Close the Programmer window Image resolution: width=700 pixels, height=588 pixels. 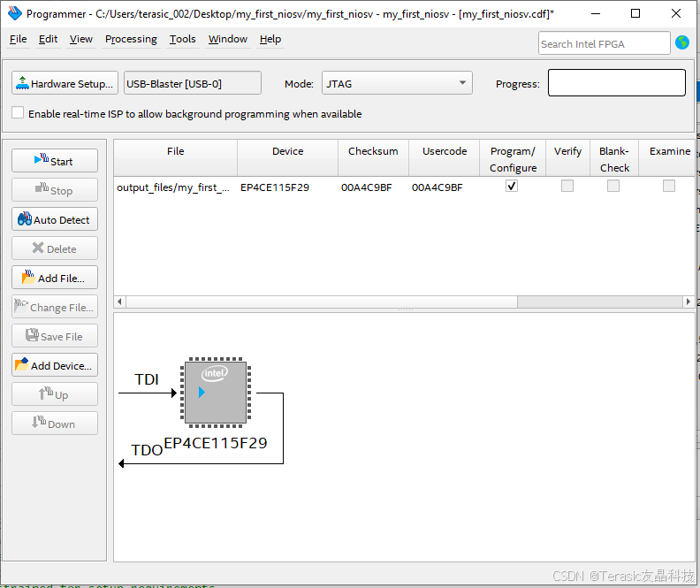(x=676, y=13)
